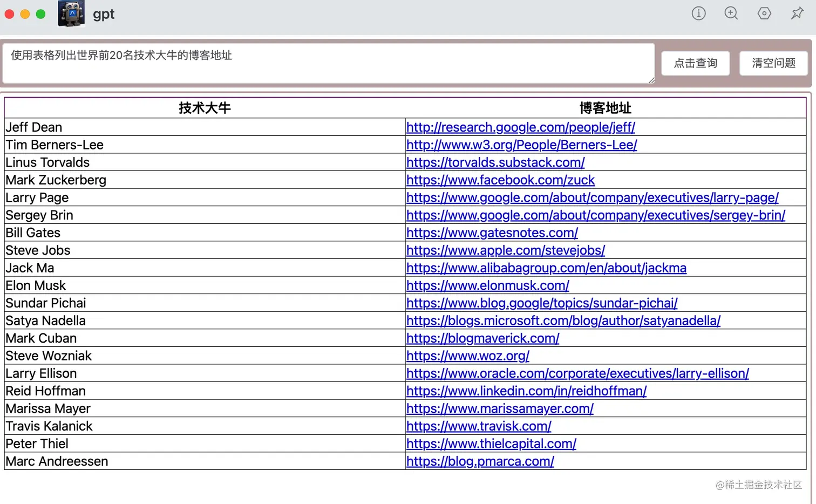Viewport: 816px width, 504px height.
Task: Select the Larry Page name cell
Action: [x=205, y=197]
